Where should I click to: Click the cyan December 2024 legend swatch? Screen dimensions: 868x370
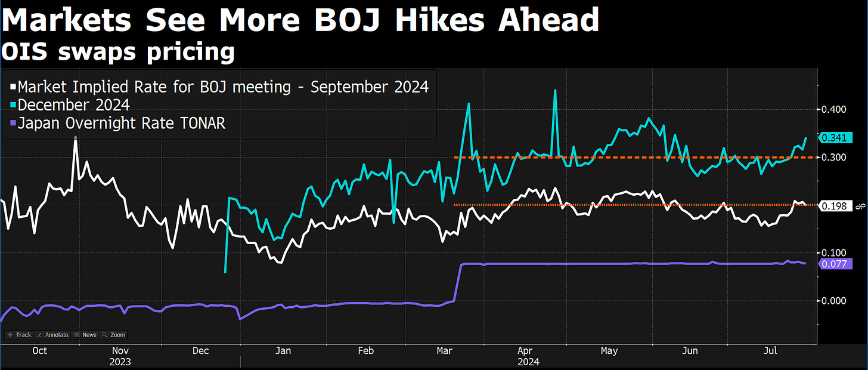[x=14, y=106]
